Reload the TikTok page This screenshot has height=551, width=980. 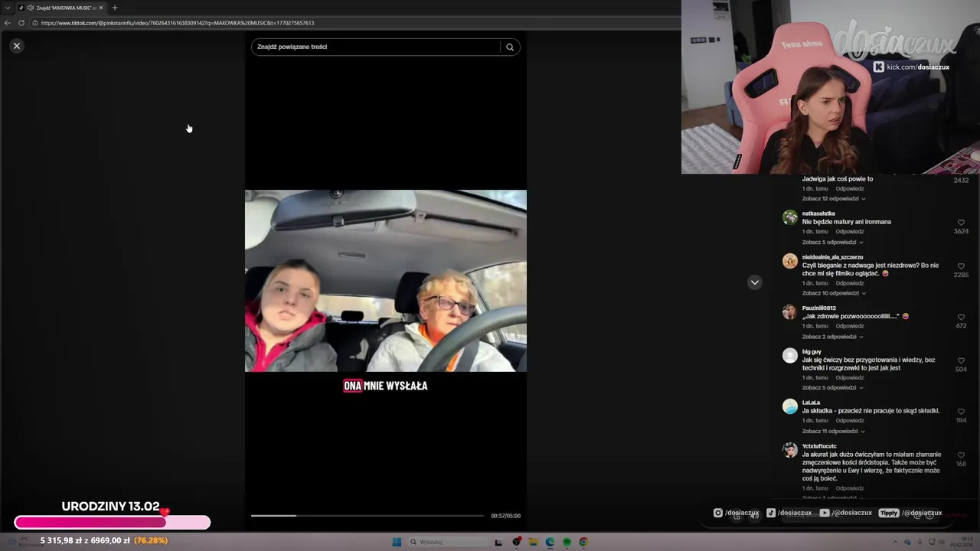coord(21,23)
